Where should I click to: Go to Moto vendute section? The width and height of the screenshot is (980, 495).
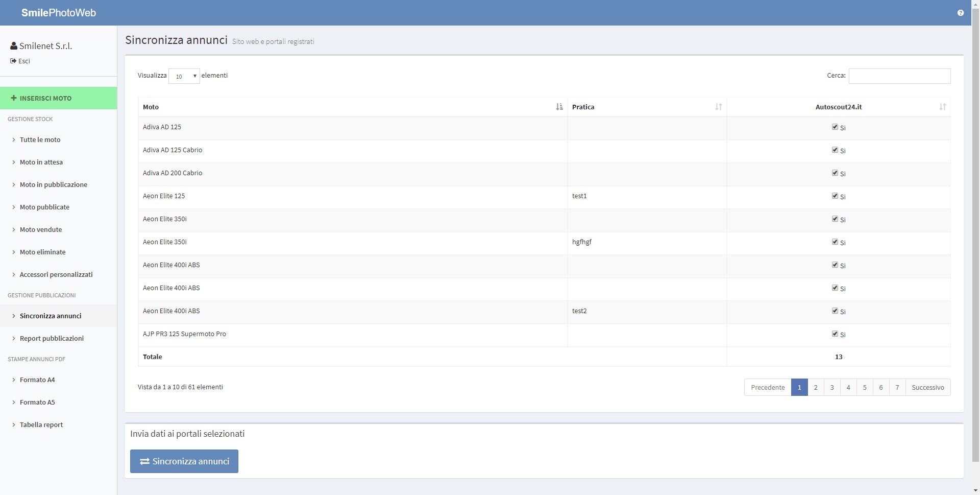(58, 229)
